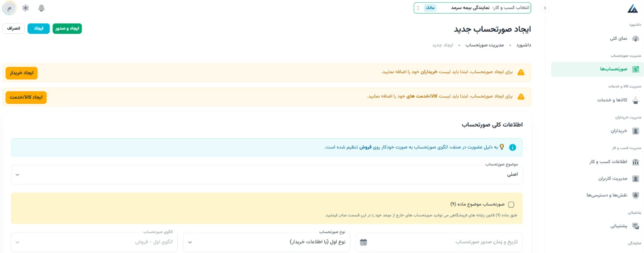644x253 pixels.
Task: Open notifications bell icon
Action: (x=41, y=8)
